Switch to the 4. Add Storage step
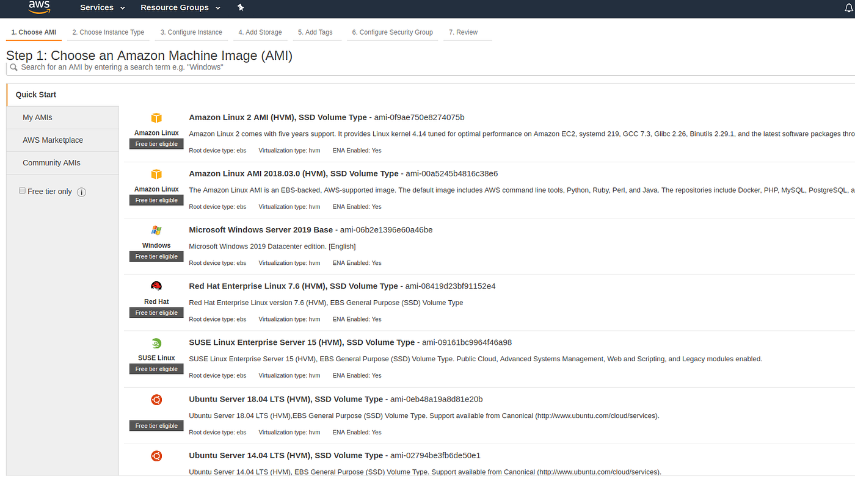This screenshot has width=855, height=504. [x=260, y=32]
